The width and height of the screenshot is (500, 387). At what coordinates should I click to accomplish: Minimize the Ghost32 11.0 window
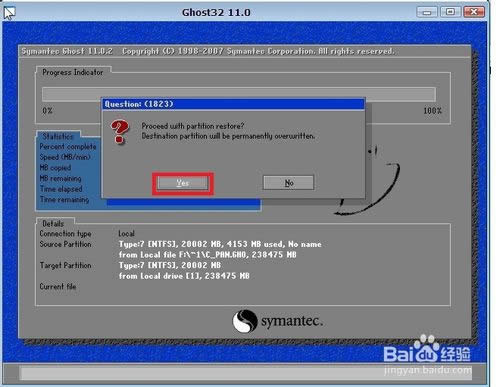[427, 12]
